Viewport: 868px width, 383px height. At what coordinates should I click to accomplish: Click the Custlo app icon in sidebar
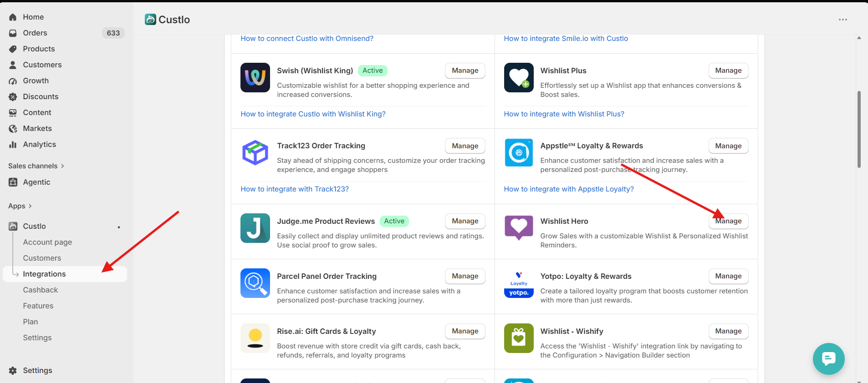click(13, 226)
